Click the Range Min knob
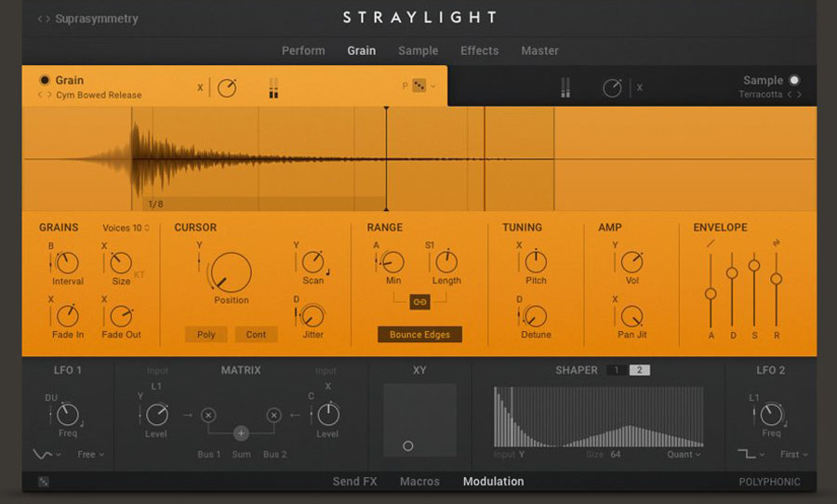The height and width of the screenshot is (504, 837). 393,262
